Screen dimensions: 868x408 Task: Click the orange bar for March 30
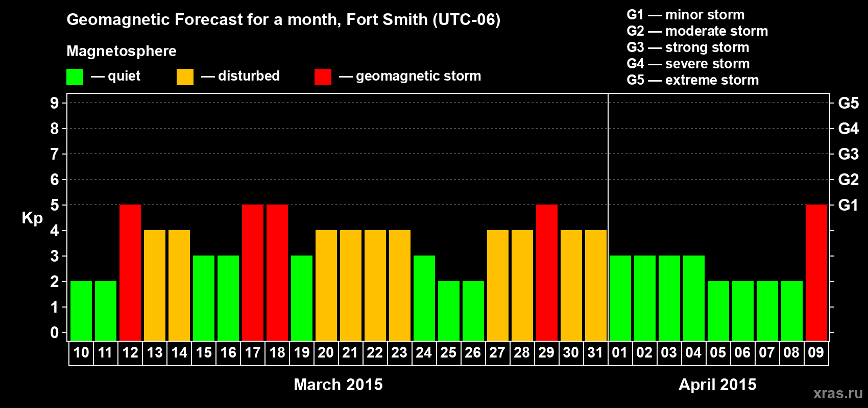coord(571,285)
